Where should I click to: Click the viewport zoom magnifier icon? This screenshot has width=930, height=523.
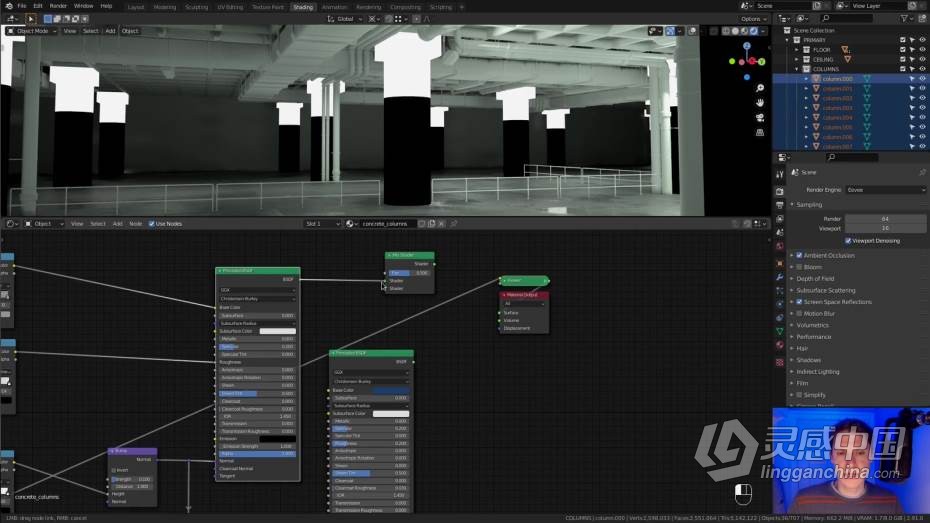pyautogui.click(x=760, y=88)
